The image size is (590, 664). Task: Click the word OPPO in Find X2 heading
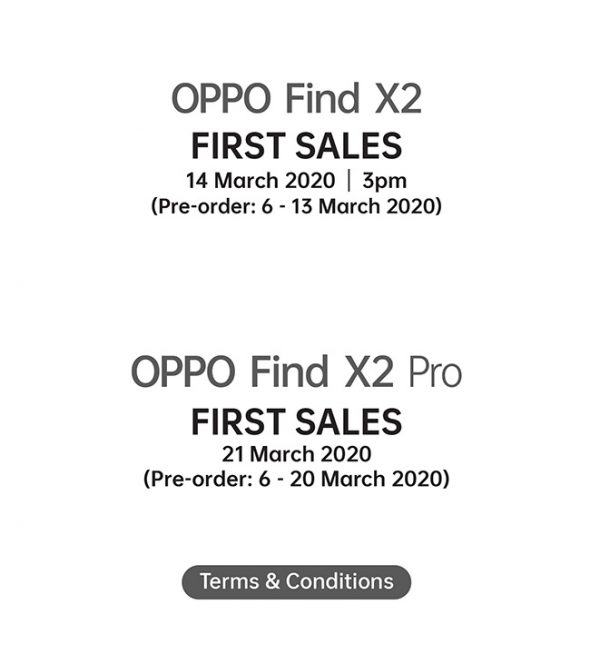tap(221, 99)
